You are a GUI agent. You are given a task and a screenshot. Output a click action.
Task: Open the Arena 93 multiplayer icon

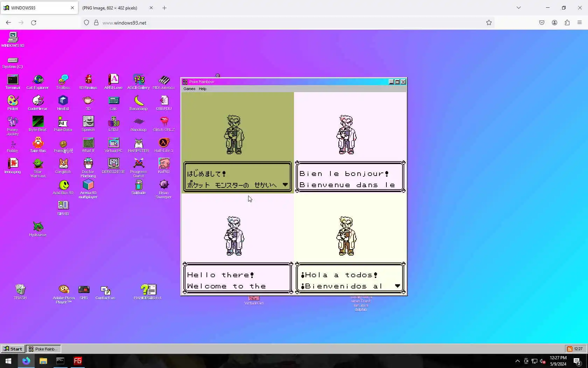pyautogui.click(x=88, y=189)
